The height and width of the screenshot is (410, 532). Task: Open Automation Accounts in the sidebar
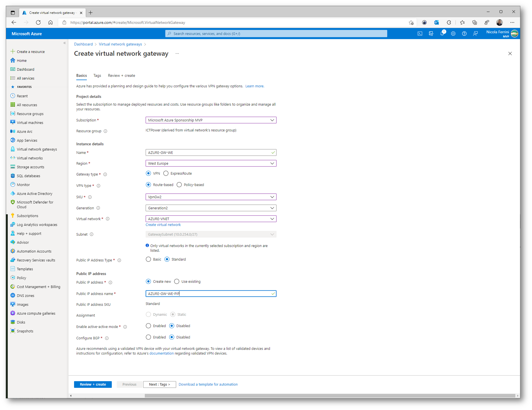[x=34, y=251]
